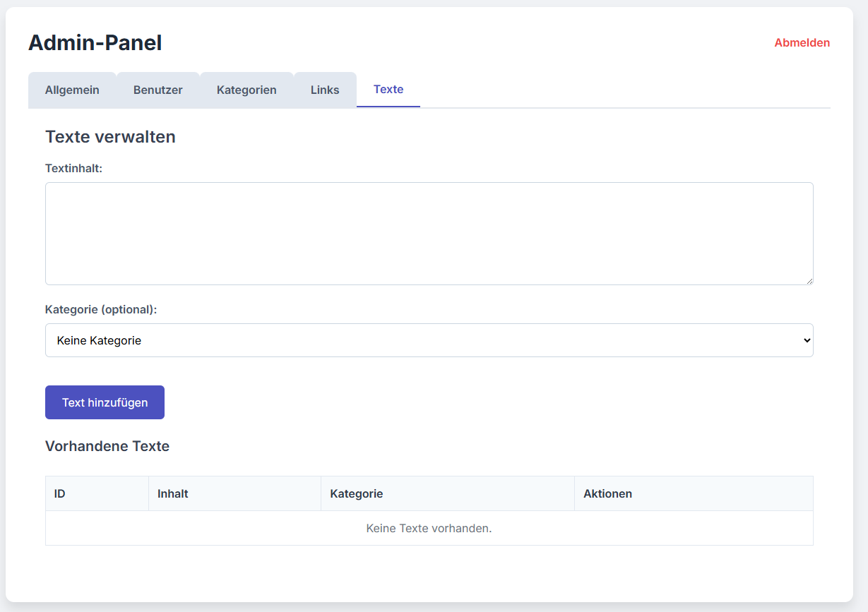Click the Kategorie column header
This screenshot has height=612, width=868.
pyautogui.click(x=356, y=493)
